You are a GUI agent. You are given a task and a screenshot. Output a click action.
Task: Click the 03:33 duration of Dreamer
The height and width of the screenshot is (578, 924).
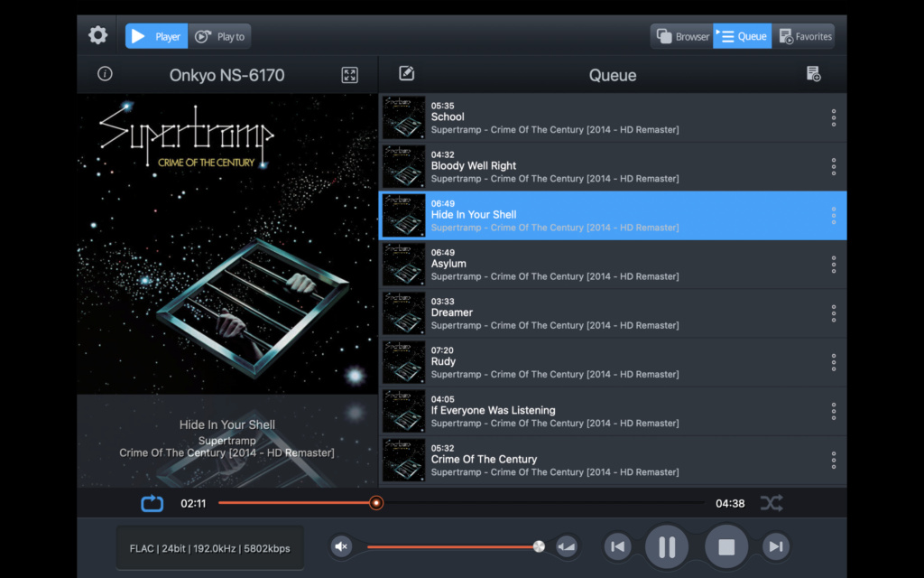[442, 302]
